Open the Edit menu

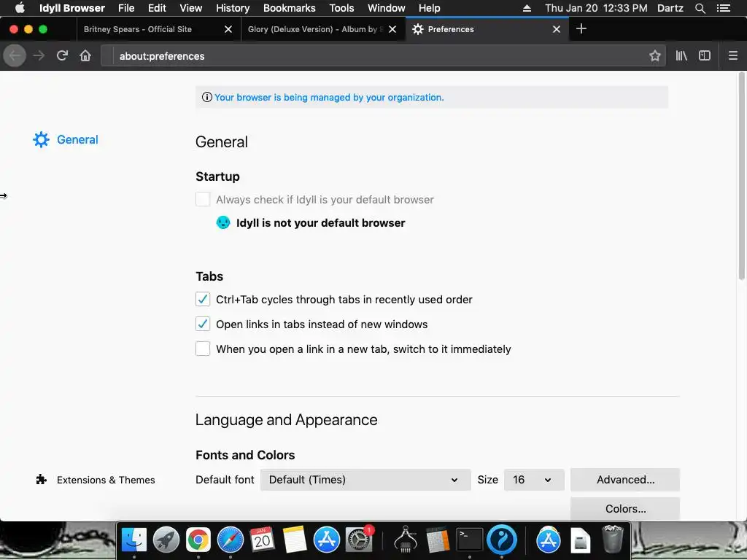157,8
